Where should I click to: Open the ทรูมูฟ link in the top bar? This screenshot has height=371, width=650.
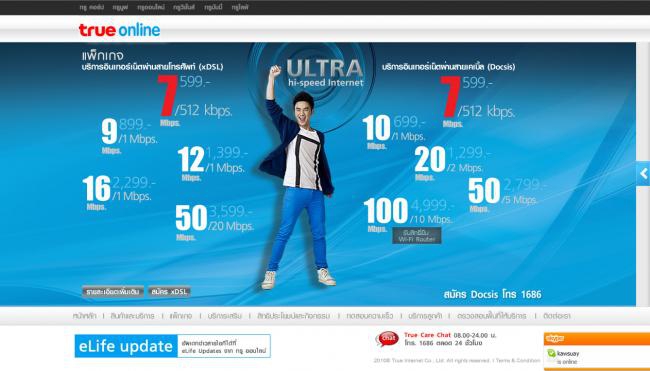[121, 7]
